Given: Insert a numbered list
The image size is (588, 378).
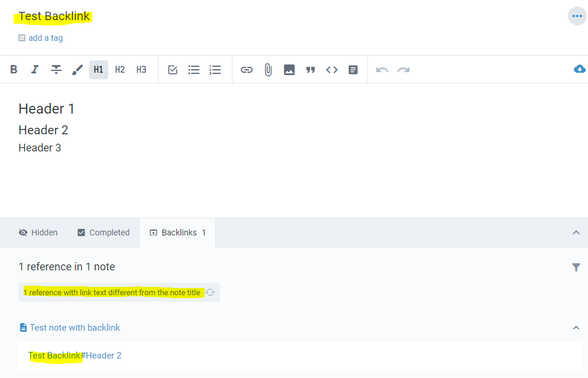Looking at the screenshot, I should coord(215,70).
